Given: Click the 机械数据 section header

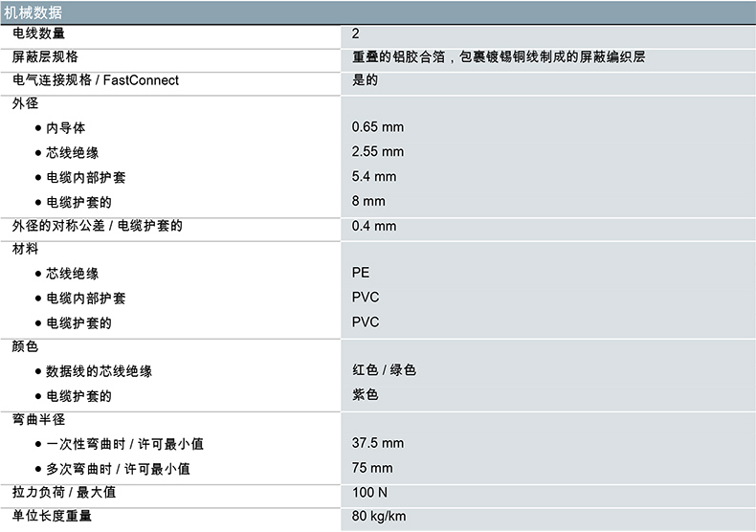Looking at the screenshot, I should [x=34, y=12].
